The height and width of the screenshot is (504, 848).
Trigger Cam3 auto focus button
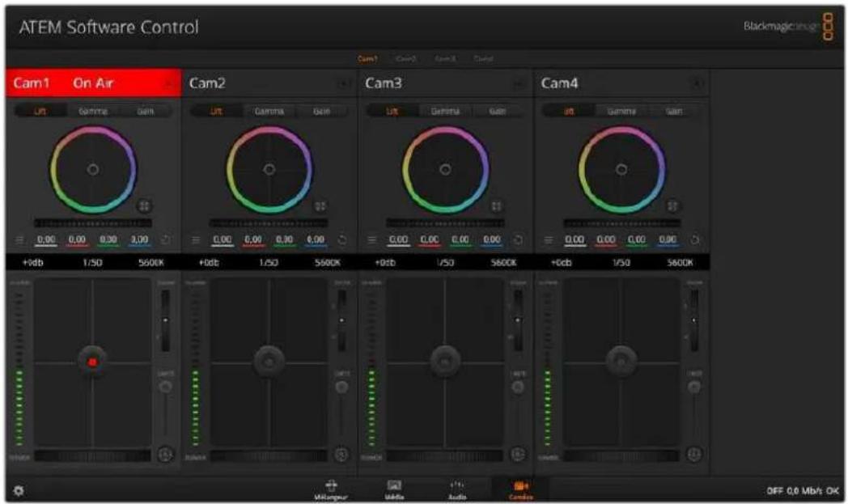[x=518, y=455]
